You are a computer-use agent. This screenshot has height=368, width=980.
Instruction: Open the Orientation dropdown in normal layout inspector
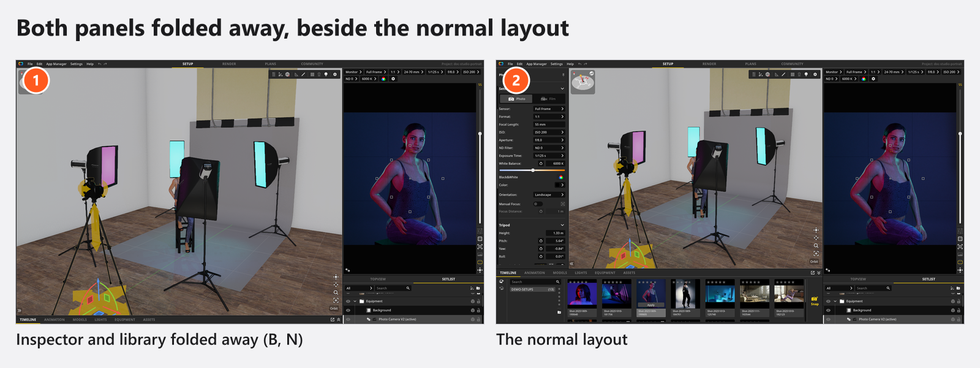(549, 195)
